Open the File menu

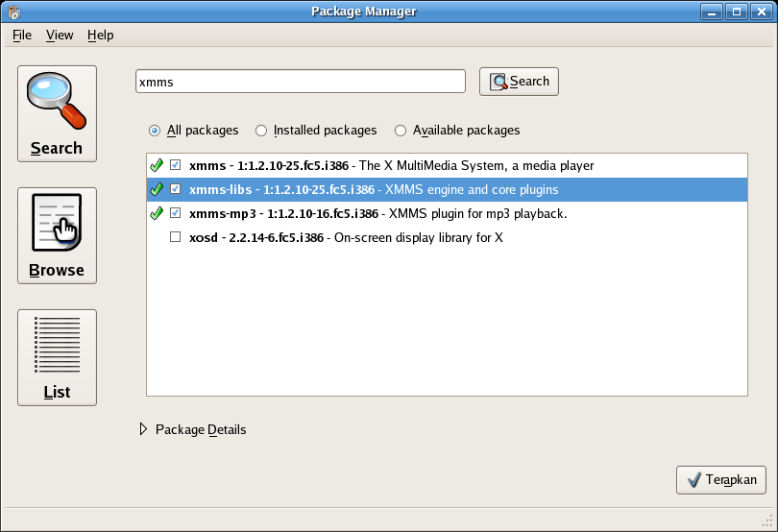[x=22, y=36]
